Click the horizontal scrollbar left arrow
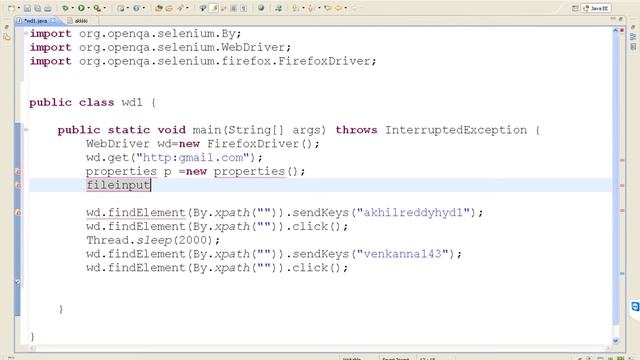The image size is (640, 360). coord(33,349)
